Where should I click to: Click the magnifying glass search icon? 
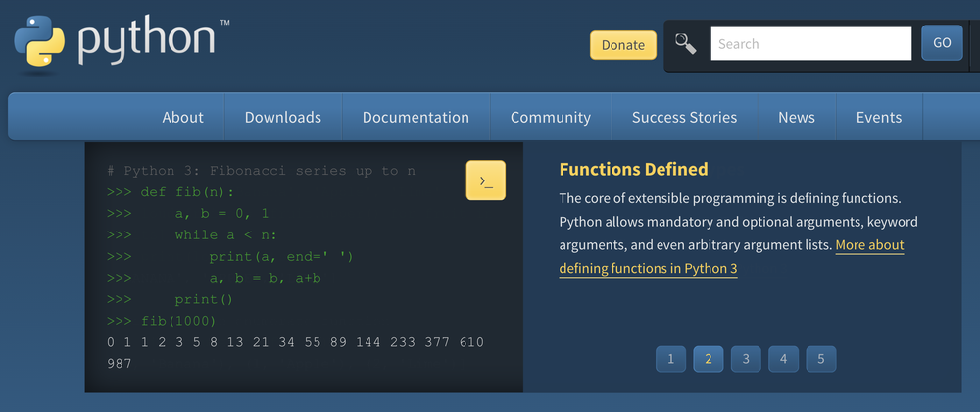tap(686, 44)
